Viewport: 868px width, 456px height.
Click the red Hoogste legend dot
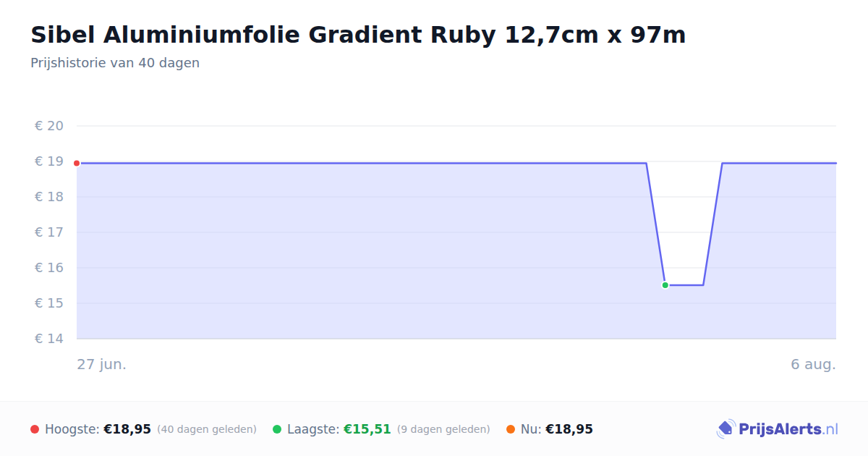[35, 429]
